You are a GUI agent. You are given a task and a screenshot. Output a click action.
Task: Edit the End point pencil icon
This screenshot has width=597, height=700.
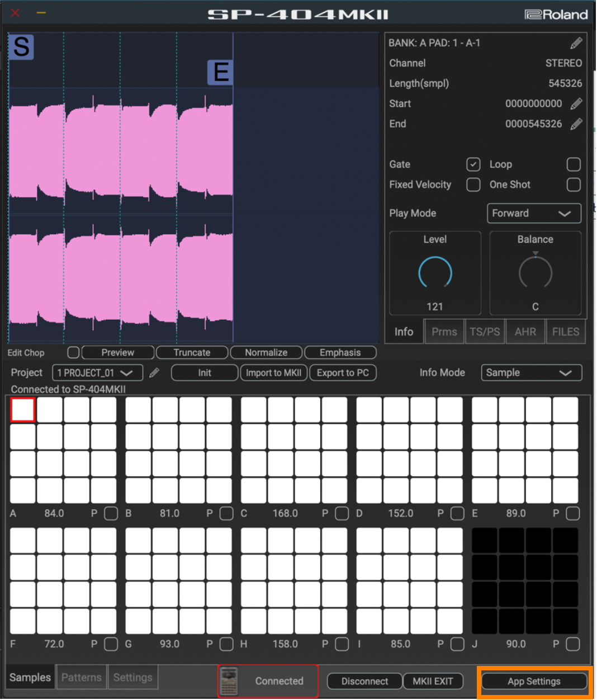(576, 124)
